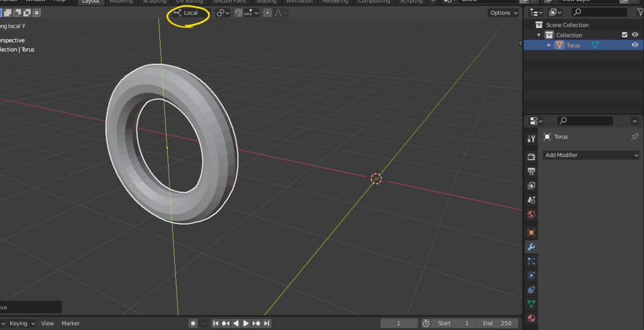Screen dimensions: 644x330
Task: Open the Add Modifier dropdown
Action: [591, 155]
